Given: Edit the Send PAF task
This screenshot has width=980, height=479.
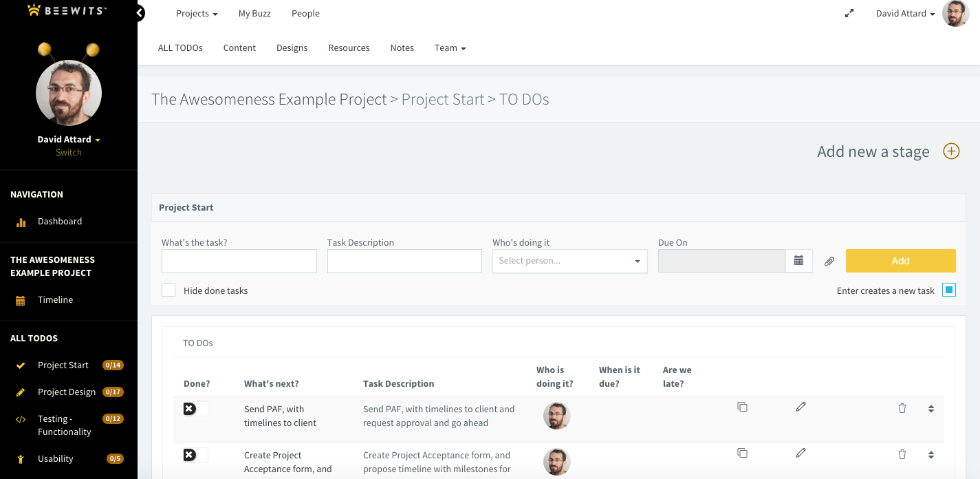Looking at the screenshot, I should click(801, 407).
